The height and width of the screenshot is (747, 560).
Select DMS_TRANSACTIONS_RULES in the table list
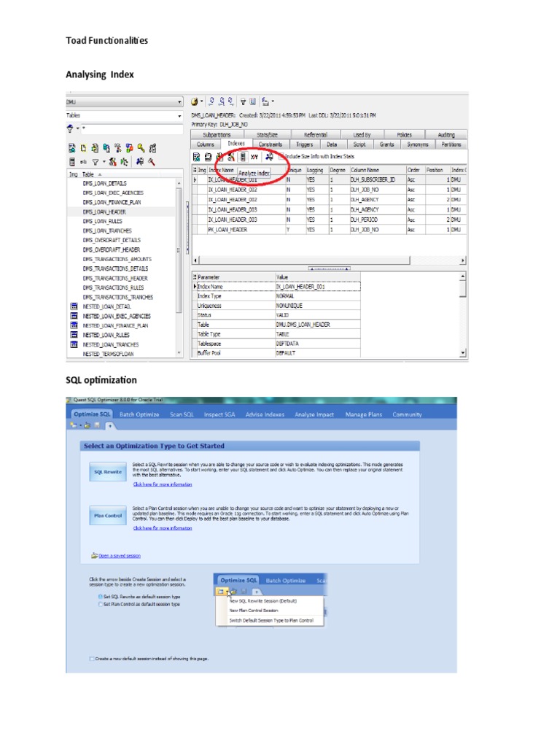(x=113, y=287)
